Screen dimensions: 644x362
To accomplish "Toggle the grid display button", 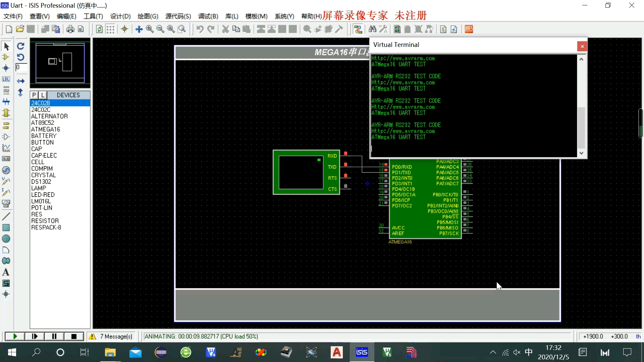I will (110, 29).
